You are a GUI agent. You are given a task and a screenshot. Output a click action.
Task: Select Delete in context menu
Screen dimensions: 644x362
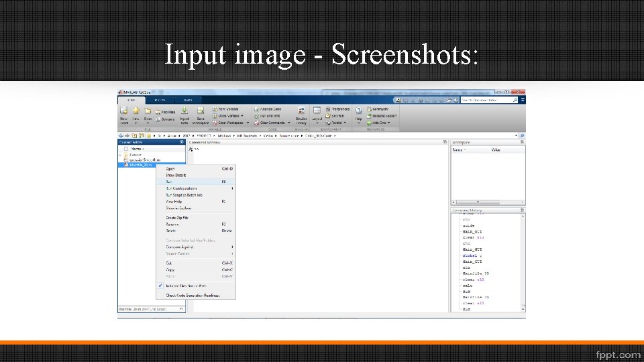point(195,231)
